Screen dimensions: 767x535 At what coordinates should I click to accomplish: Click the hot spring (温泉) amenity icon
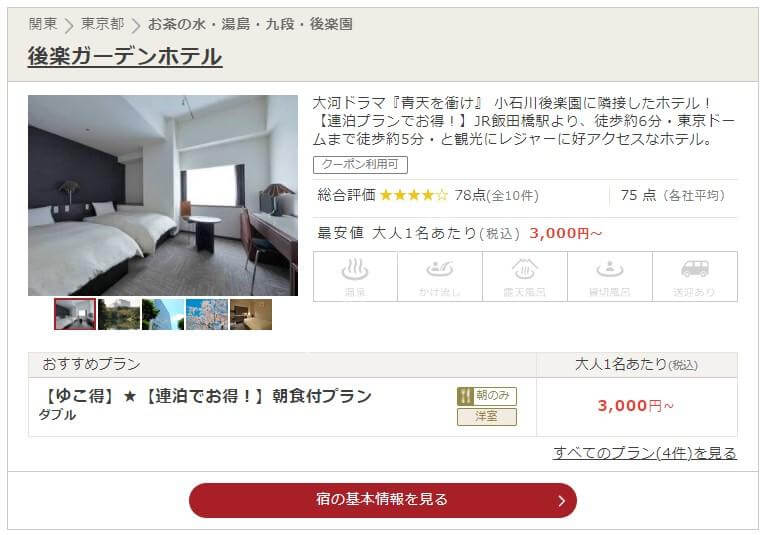pyautogui.click(x=355, y=276)
